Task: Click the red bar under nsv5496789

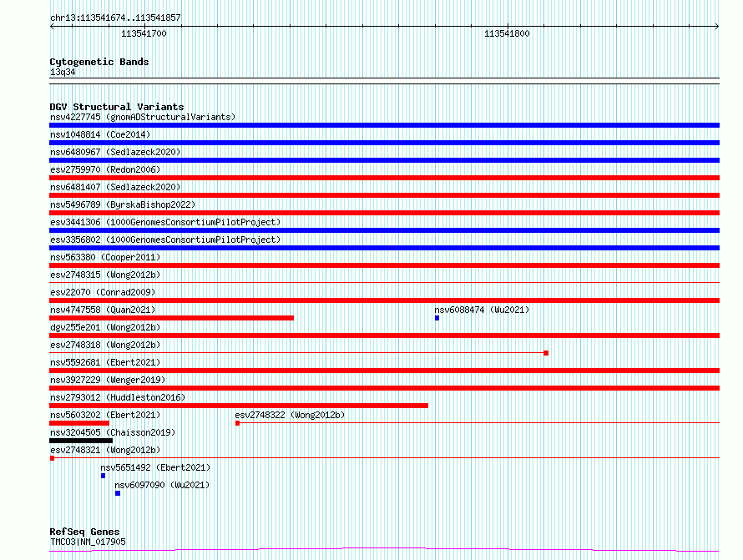Action: 384,213
